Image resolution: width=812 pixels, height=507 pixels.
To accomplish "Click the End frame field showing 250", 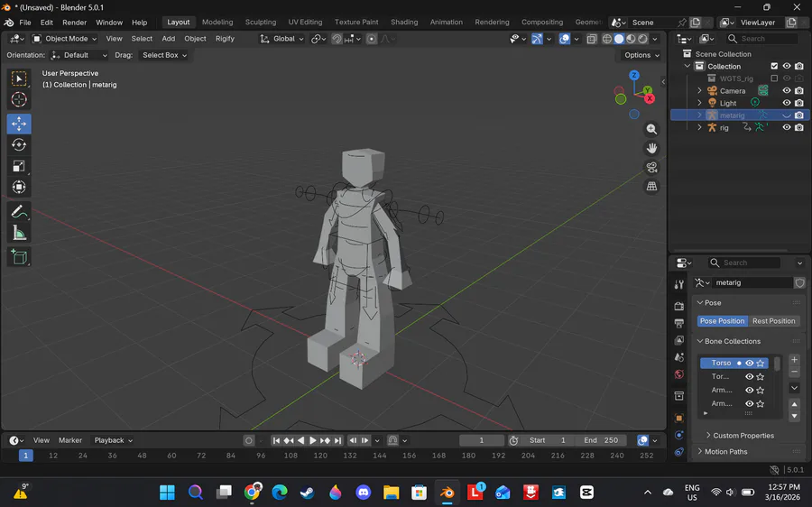I will [x=601, y=440].
